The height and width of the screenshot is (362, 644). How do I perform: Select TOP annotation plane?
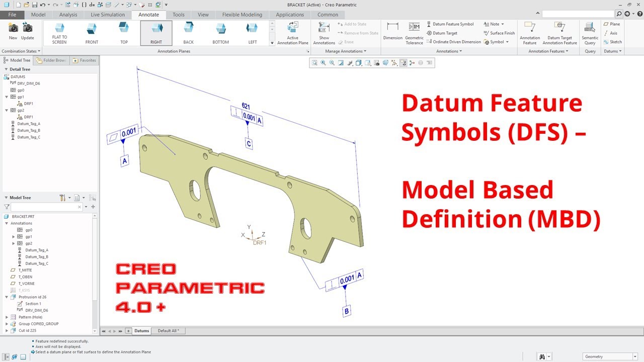124,33
